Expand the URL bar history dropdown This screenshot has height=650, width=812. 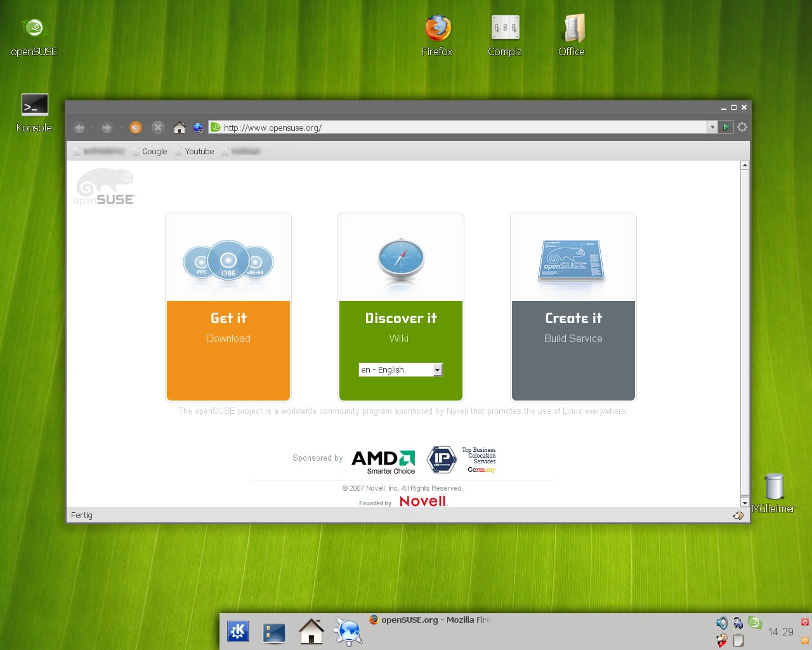click(712, 127)
